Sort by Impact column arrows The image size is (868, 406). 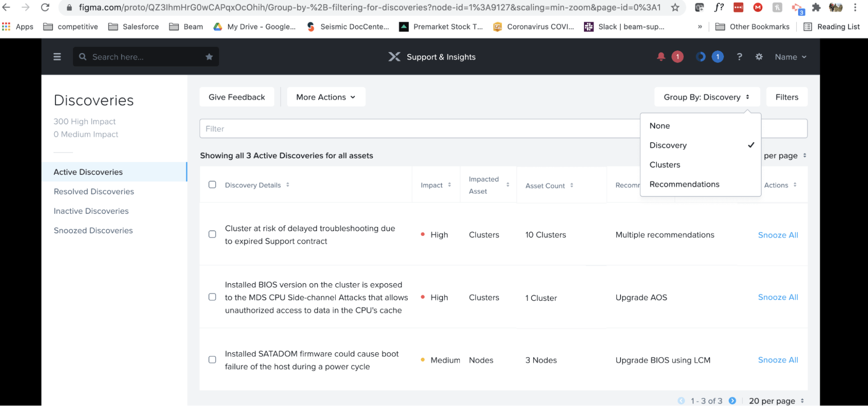[449, 185]
